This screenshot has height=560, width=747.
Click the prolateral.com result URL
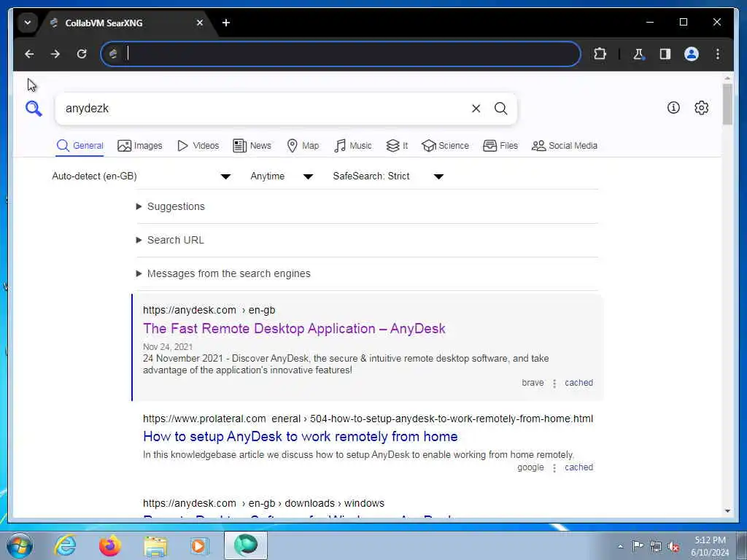[x=368, y=419]
